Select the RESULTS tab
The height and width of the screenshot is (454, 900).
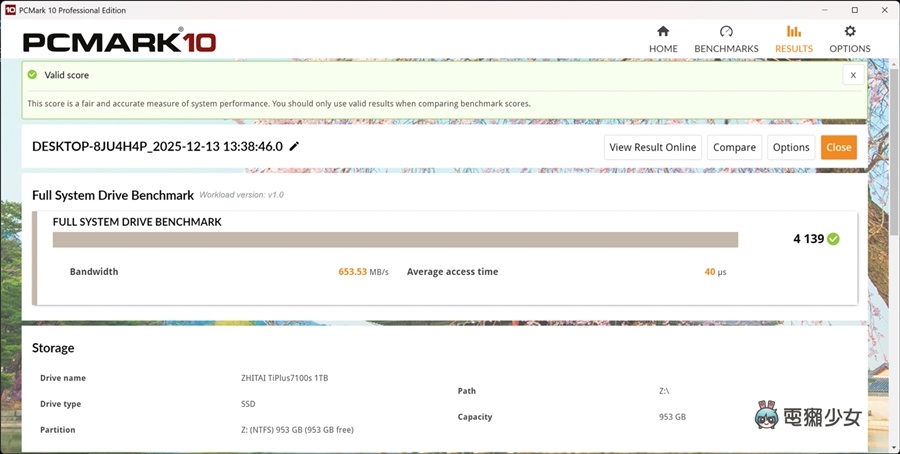[x=794, y=39]
